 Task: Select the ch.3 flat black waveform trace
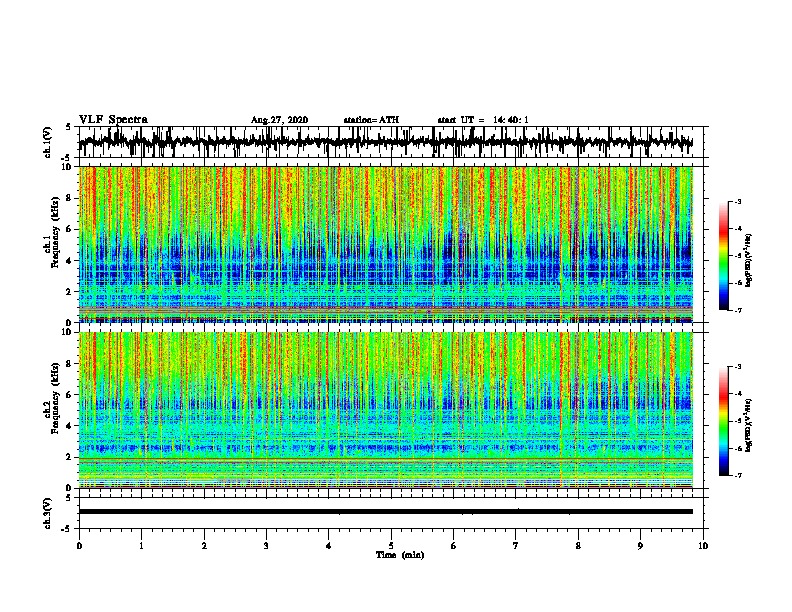click(x=386, y=512)
